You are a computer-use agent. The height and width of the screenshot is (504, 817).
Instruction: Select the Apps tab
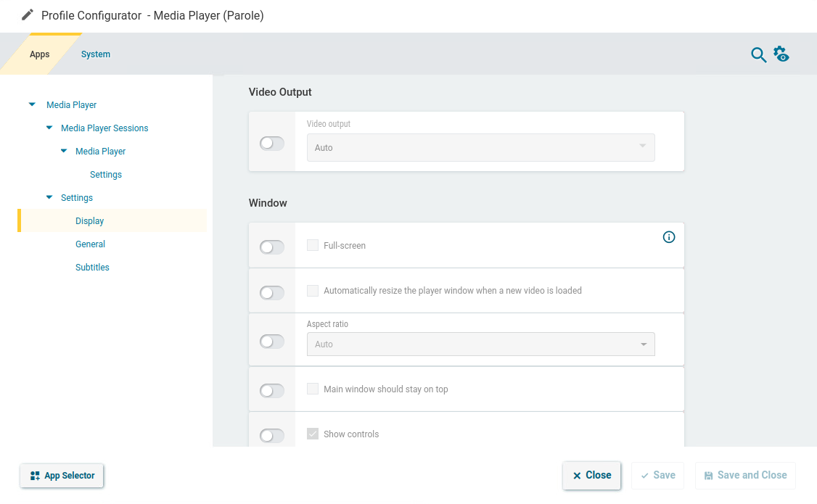coord(40,54)
